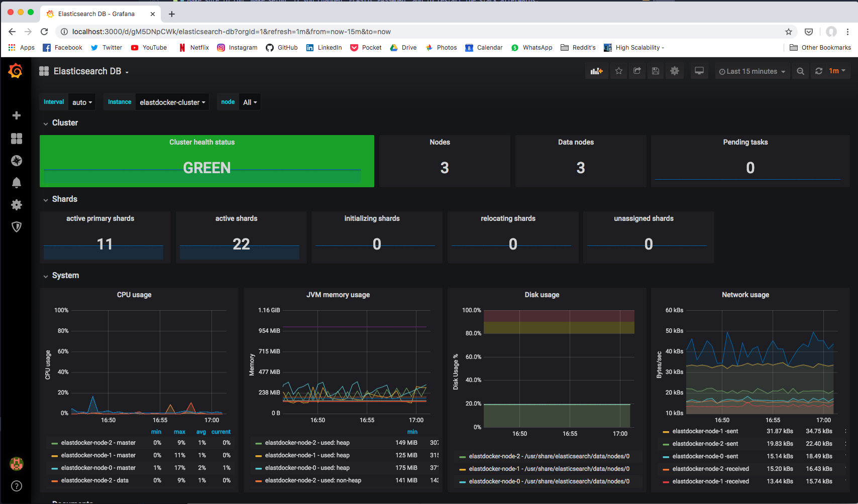858x504 pixels.
Task: Click the Add panel icon
Action: [596, 71]
